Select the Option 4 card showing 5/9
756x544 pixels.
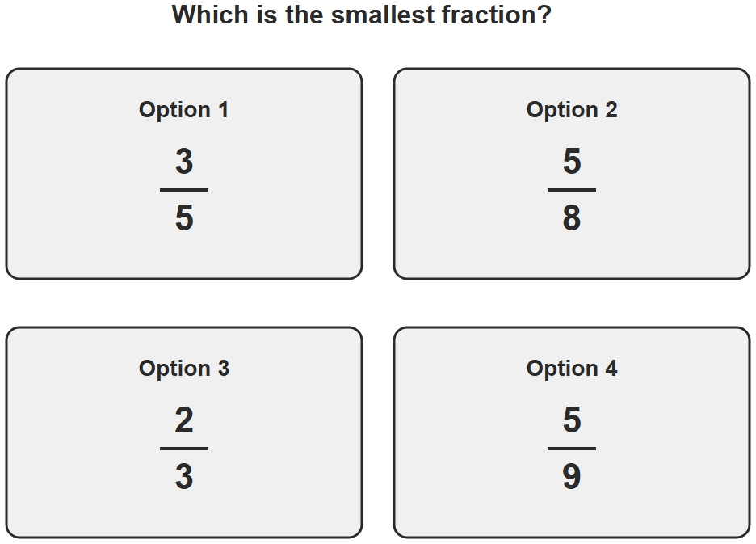click(x=571, y=432)
